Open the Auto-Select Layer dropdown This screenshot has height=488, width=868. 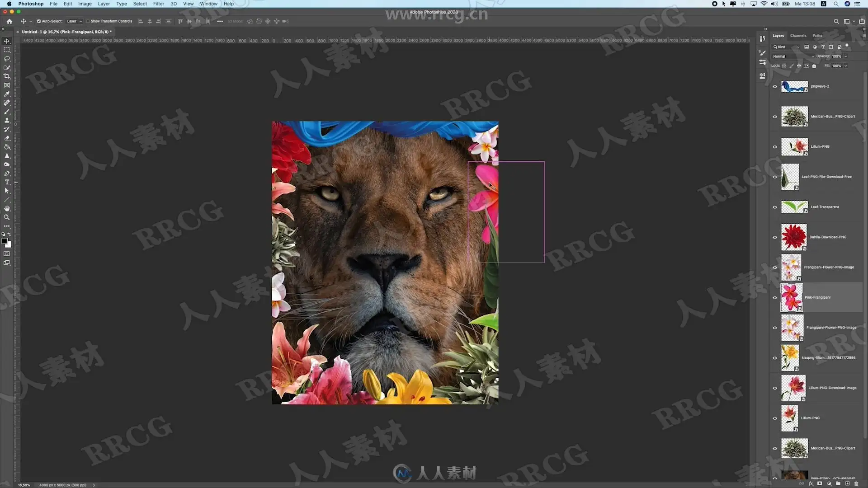point(74,21)
